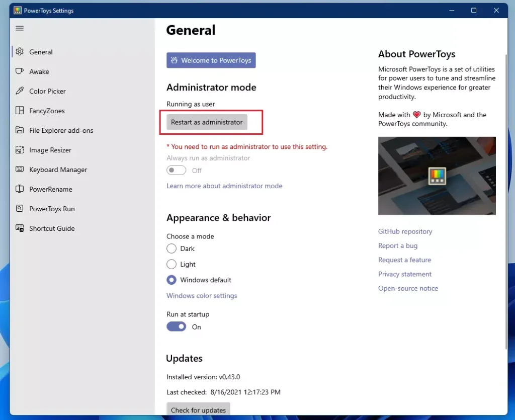Click Restart as administrator
Viewport: 515px width, 420px height.
[x=207, y=122]
